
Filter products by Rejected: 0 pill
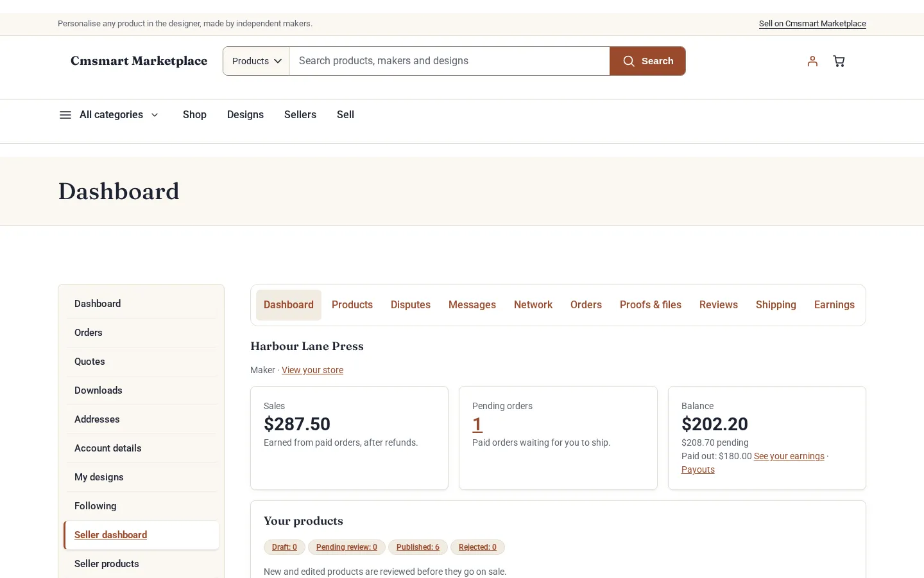click(477, 547)
